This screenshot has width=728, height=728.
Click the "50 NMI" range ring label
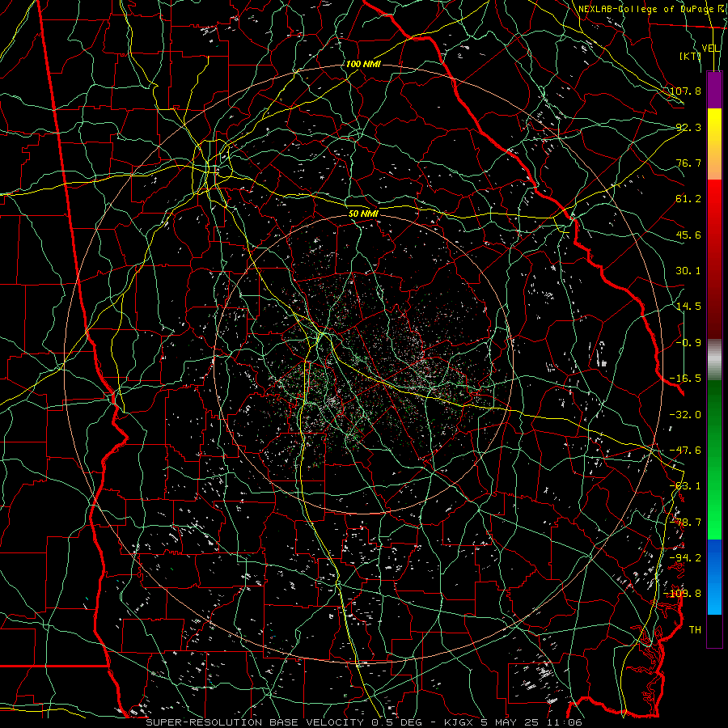(x=363, y=214)
